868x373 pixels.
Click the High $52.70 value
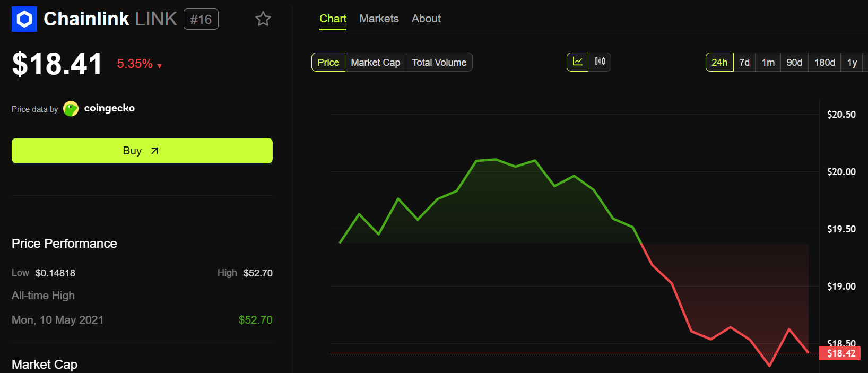tap(258, 273)
